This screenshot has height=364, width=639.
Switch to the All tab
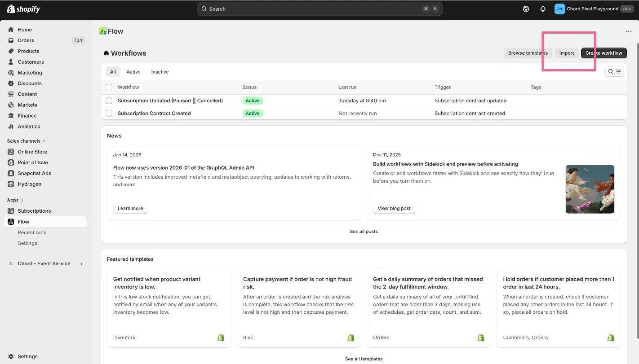pyautogui.click(x=113, y=72)
